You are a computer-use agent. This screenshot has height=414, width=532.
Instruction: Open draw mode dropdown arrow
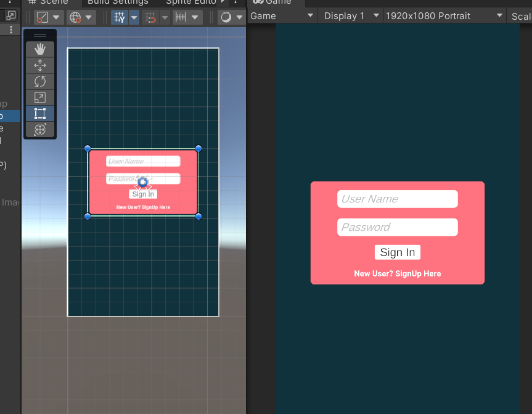240,17
